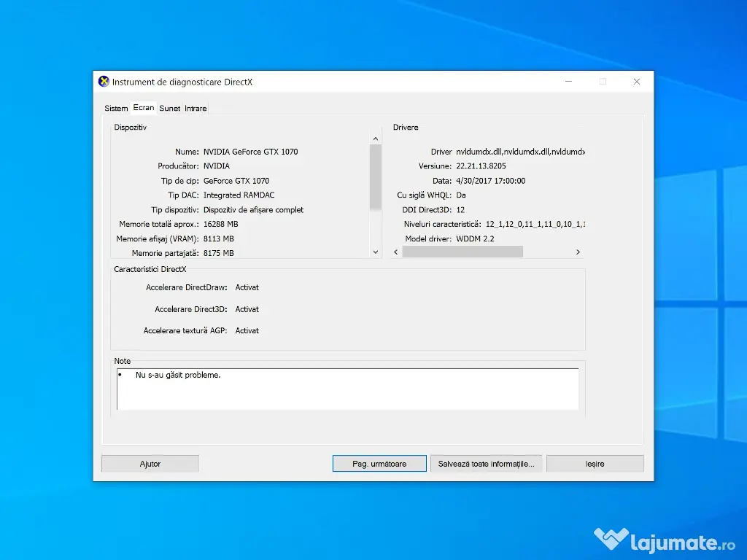Minimize the DirectX diagnostic window
The image size is (747, 560).
pos(568,82)
